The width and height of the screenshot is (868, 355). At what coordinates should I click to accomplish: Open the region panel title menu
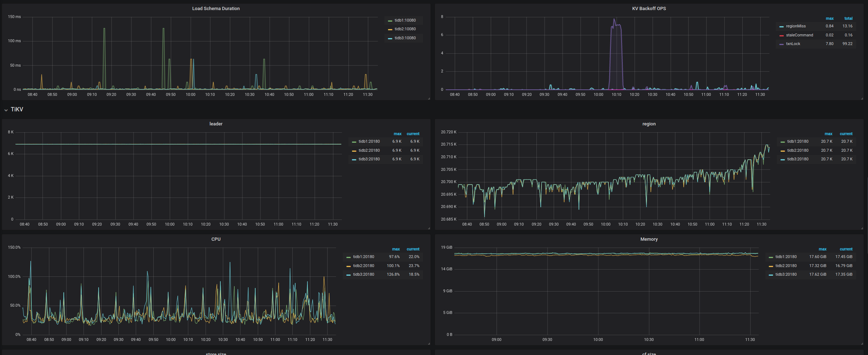[649, 124]
